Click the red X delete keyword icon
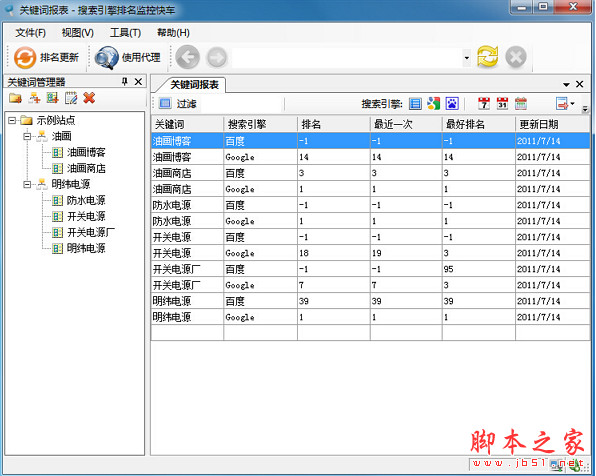The image size is (596, 476). click(x=89, y=98)
